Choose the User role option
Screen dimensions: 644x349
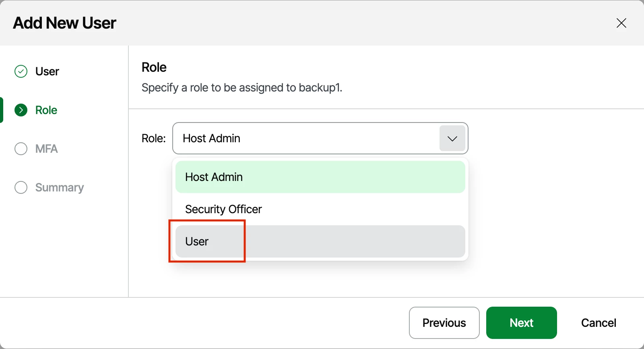[x=320, y=241]
